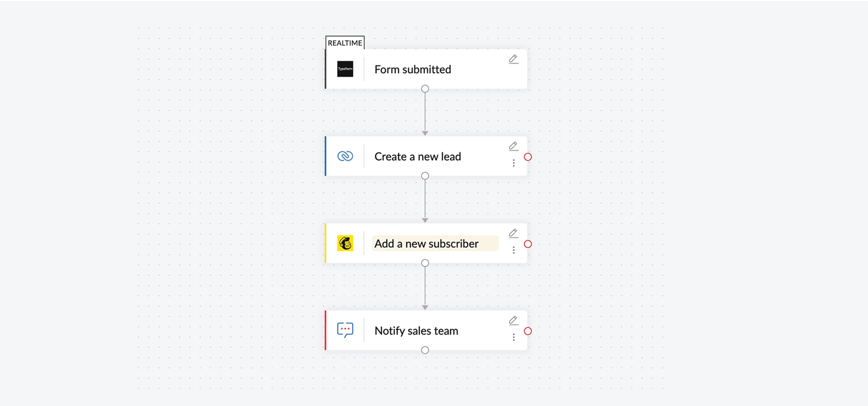Open more options for Create a new lead
Image resolution: width=868 pixels, height=406 pixels.
point(514,163)
